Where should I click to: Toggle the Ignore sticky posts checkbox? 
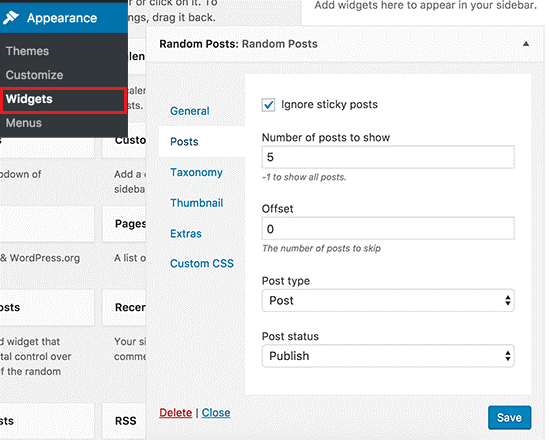tap(268, 105)
